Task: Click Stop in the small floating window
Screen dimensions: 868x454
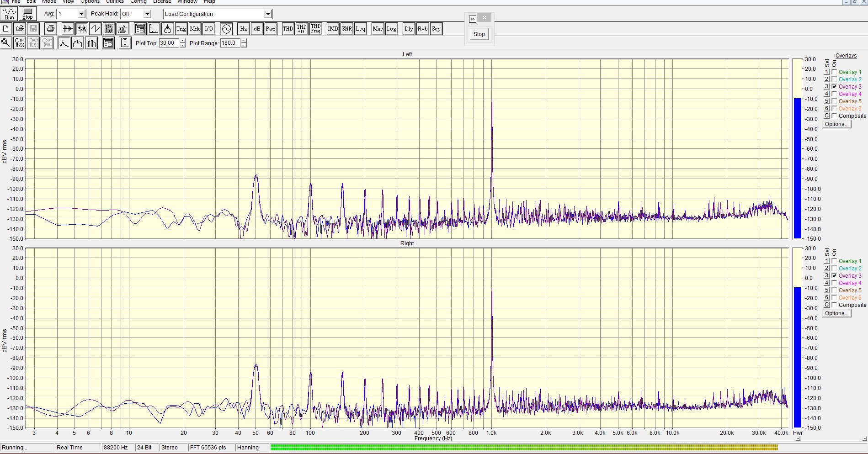Action: coord(479,34)
